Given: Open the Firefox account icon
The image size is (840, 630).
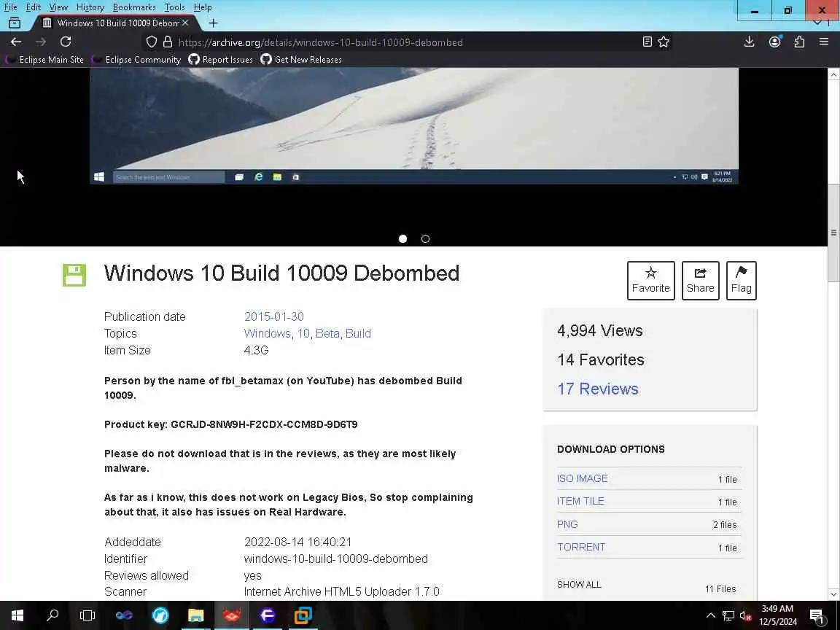Looking at the screenshot, I should (x=774, y=42).
